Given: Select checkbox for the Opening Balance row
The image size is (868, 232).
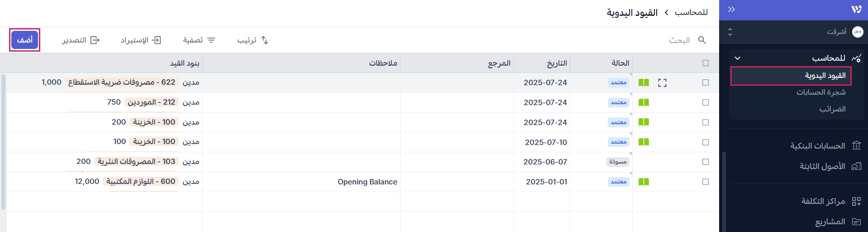Looking at the screenshot, I should coord(705,182).
